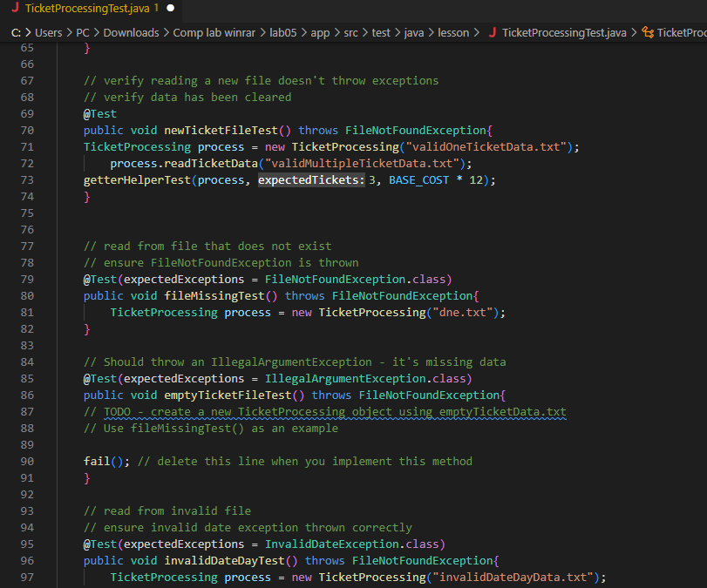
Task: Select the TicketProcessingTest.java editor tab
Action: (x=92, y=8)
